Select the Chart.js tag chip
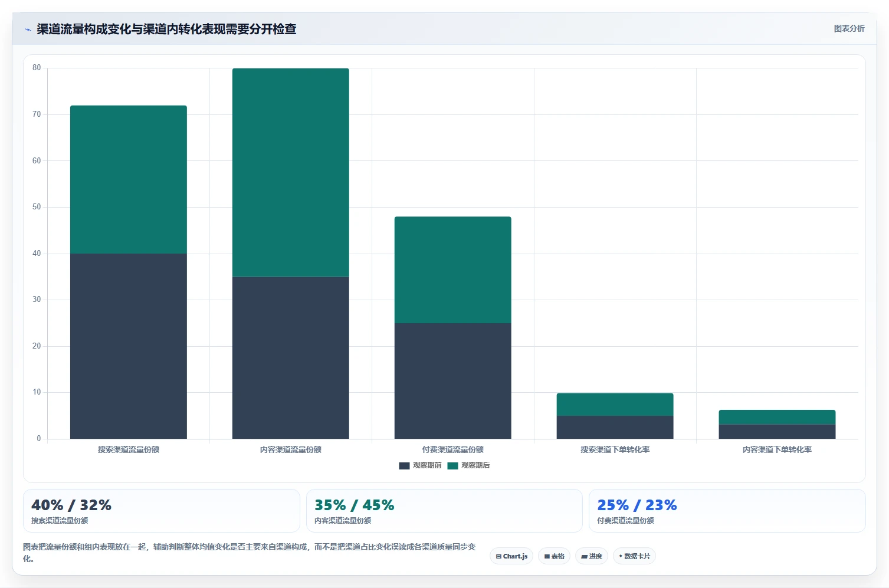 click(511, 556)
